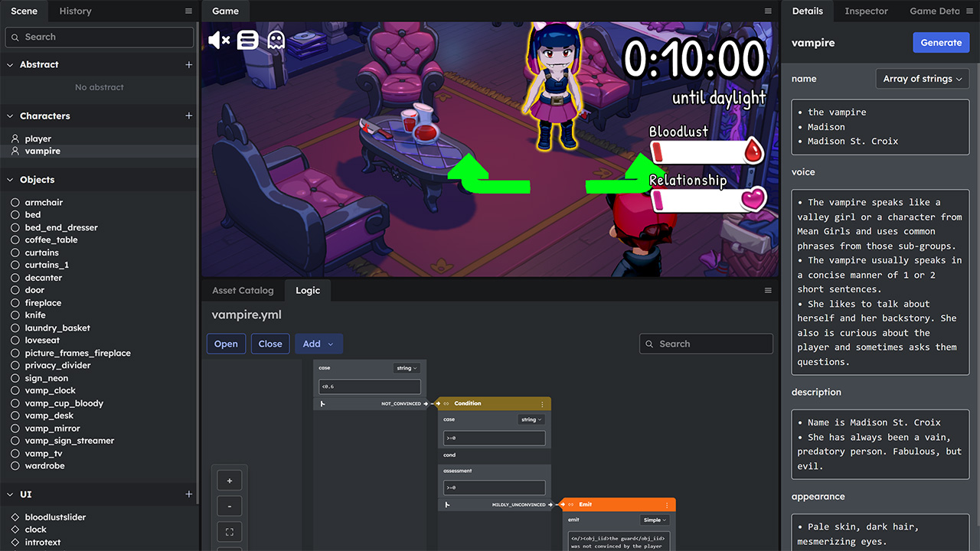Open the dialogue log icon
The width and height of the screenshot is (980, 551).
247,40
